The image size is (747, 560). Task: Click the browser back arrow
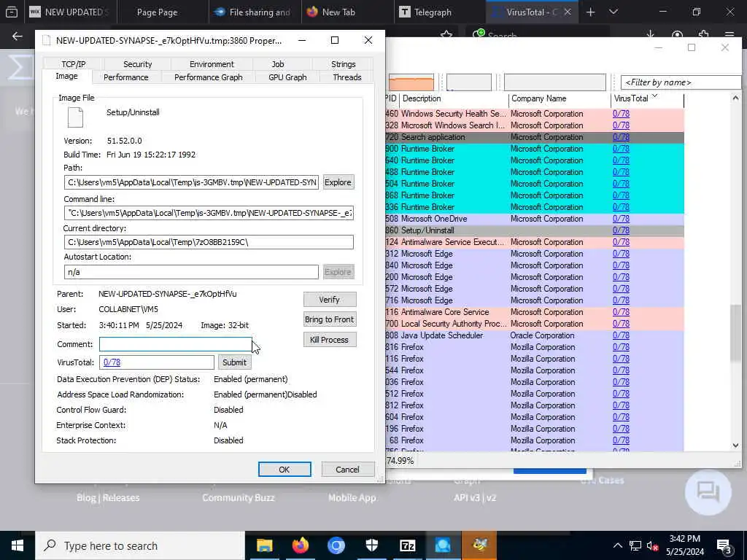[x=18, y=36]
